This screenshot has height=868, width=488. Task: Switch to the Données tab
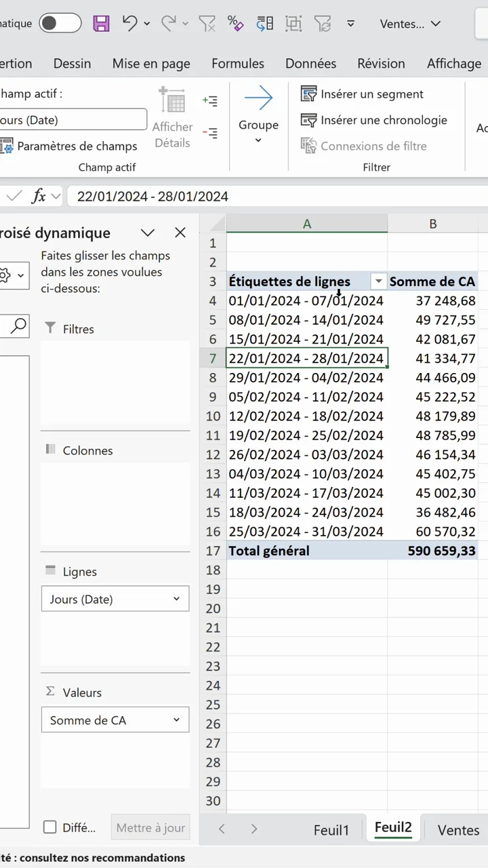(x=310, y=63)
